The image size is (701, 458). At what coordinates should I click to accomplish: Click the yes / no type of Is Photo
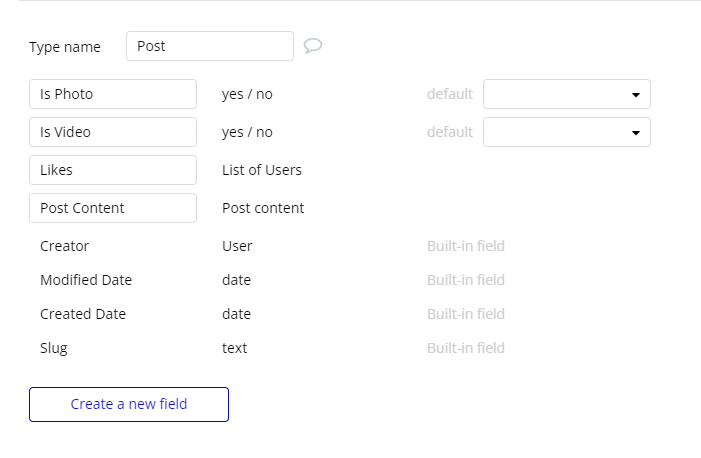point(247,94)
